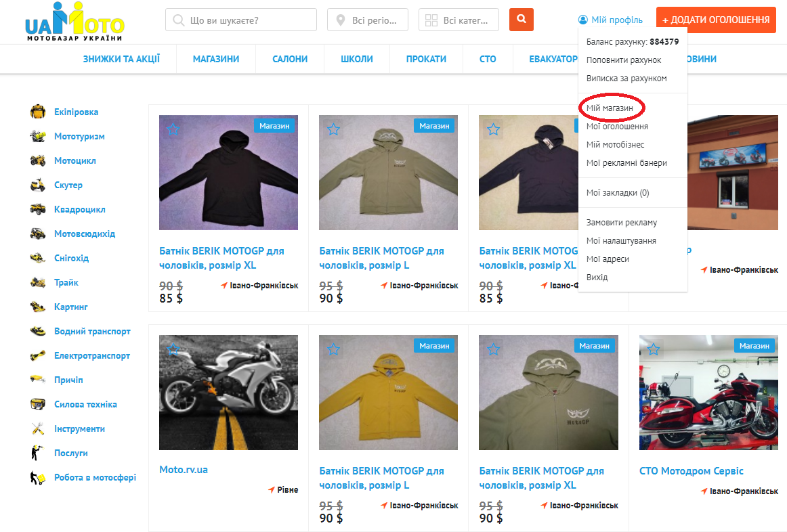The image size is (787, 532).
Task: Open the ШКОЛИ nav tab
Action: pos(357,59)
